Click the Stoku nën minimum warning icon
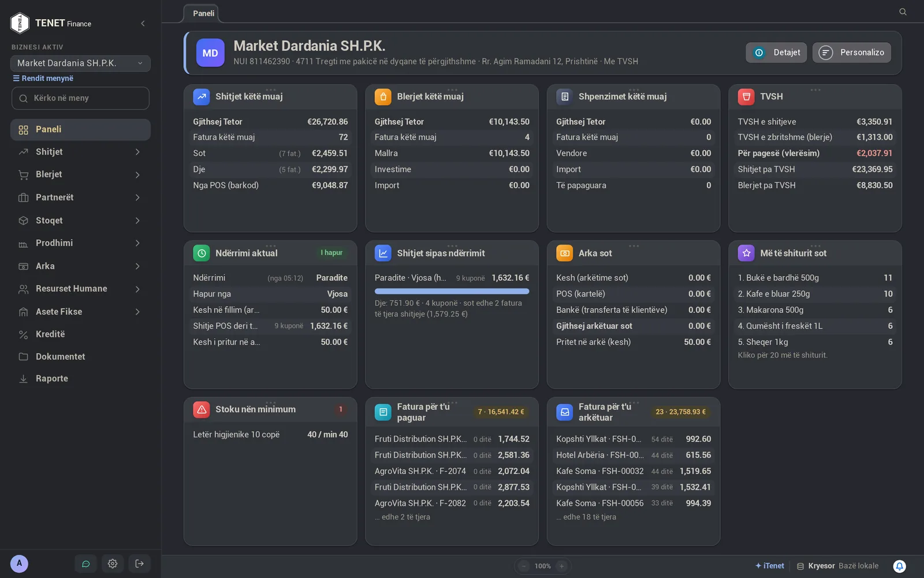 tap(202, 409)
